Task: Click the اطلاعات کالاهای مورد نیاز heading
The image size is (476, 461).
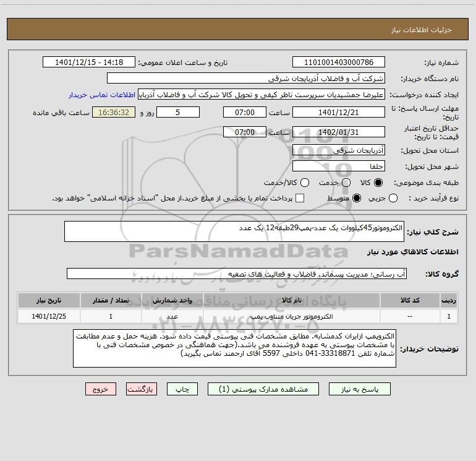Action: coord(413,252)
